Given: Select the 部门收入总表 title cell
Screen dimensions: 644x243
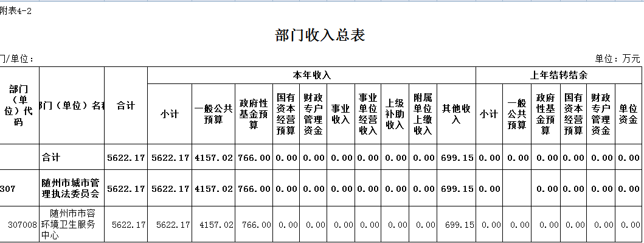Looking at the screenshot, I should (320, 35).
